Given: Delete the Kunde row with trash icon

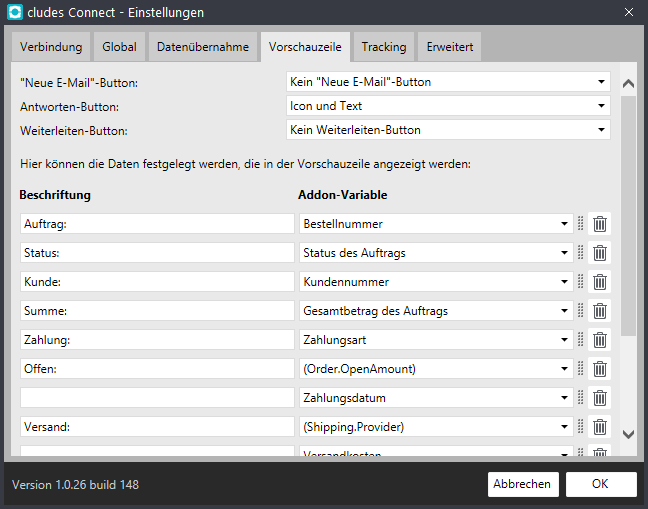Looking at the screenshot, I should (x=600, y=282).
